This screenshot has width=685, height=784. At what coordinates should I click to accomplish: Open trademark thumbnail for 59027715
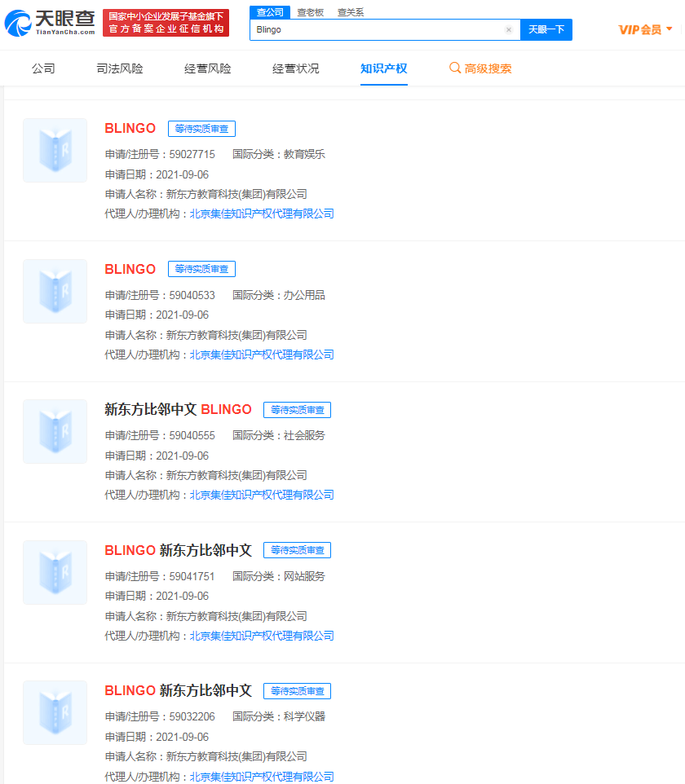[x=55, y=150]
